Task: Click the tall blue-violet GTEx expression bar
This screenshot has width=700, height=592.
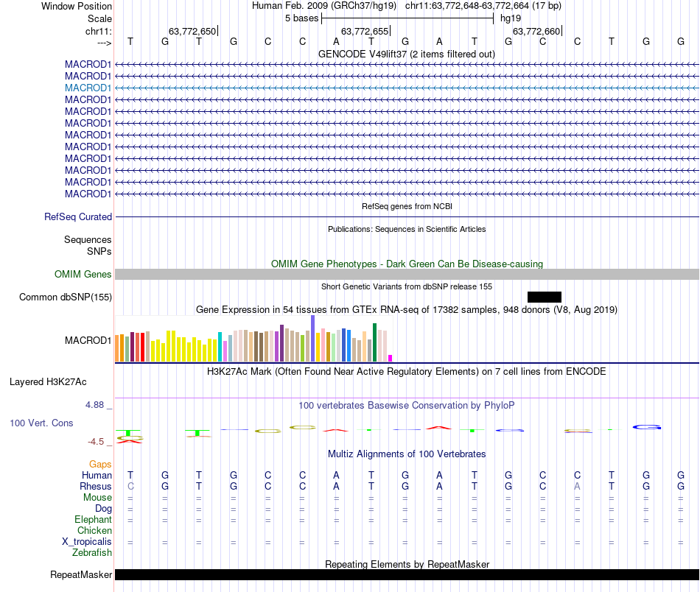Action: click(x=313, y=338)
